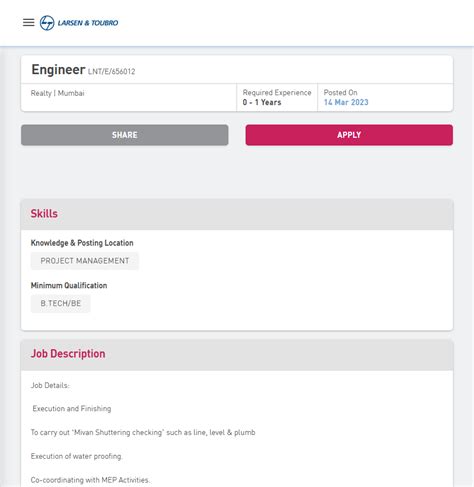Click the Larsen & Toubro logo
The image size is (474, 487).
point(79,23)
